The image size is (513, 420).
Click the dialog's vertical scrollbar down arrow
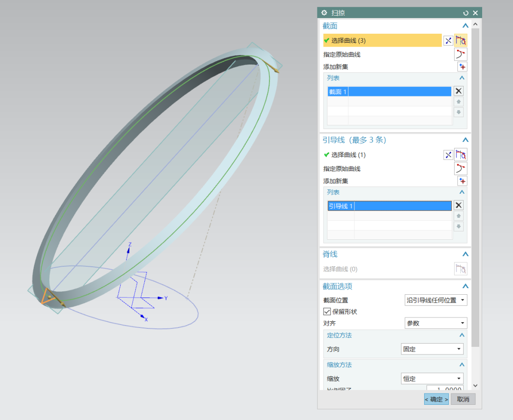tap(475, 386)
